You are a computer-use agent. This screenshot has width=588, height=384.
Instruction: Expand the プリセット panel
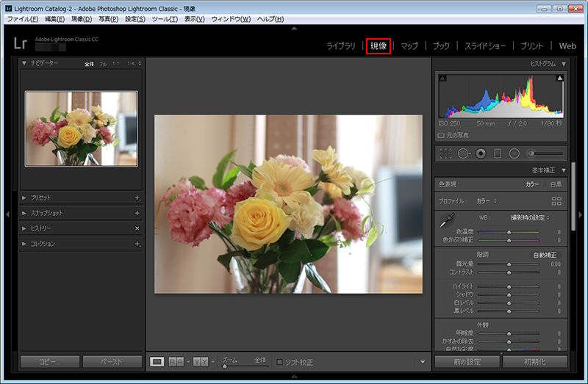24,198
